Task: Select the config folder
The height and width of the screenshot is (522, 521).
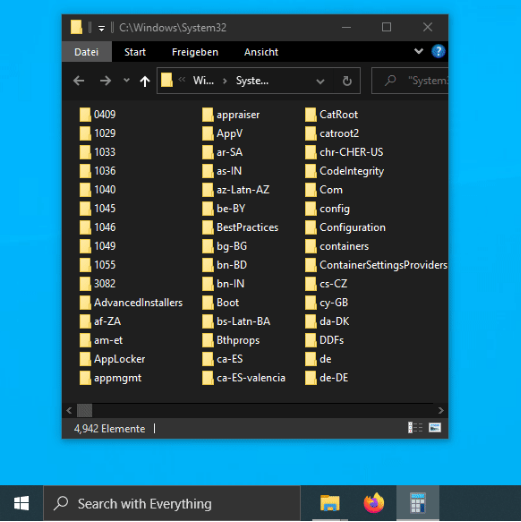Action: click(x=327, y=209)
